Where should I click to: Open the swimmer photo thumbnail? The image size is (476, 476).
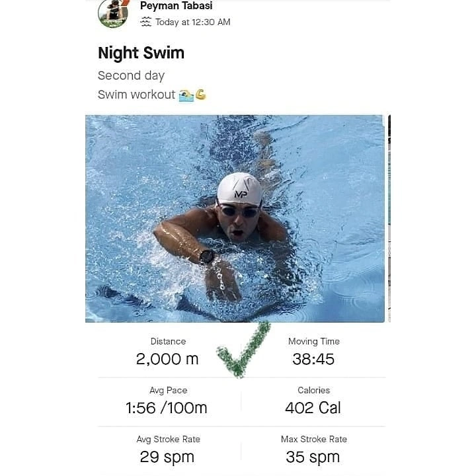235,219
